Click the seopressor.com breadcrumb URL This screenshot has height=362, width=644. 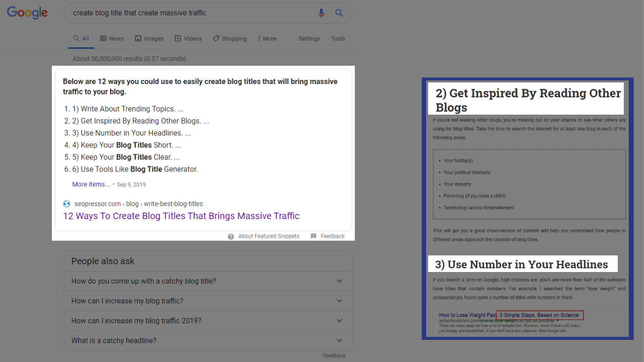tap(138, 204)
